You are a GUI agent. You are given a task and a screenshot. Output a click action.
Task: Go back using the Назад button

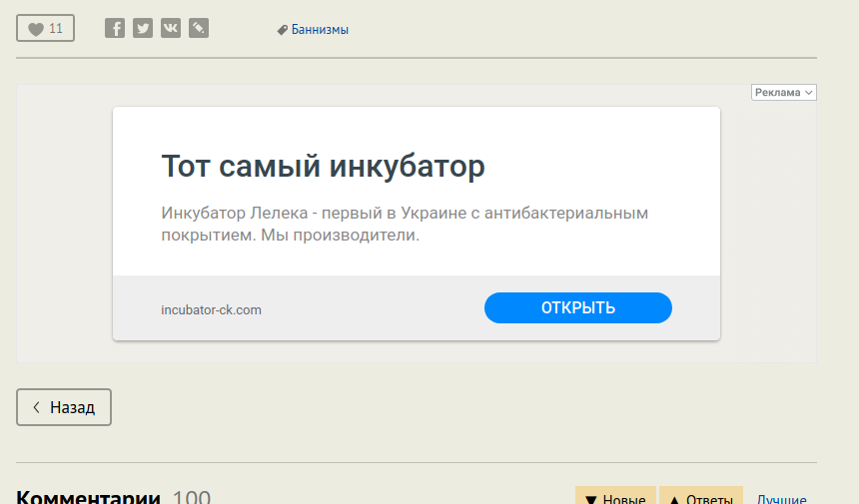coord(64,407)
